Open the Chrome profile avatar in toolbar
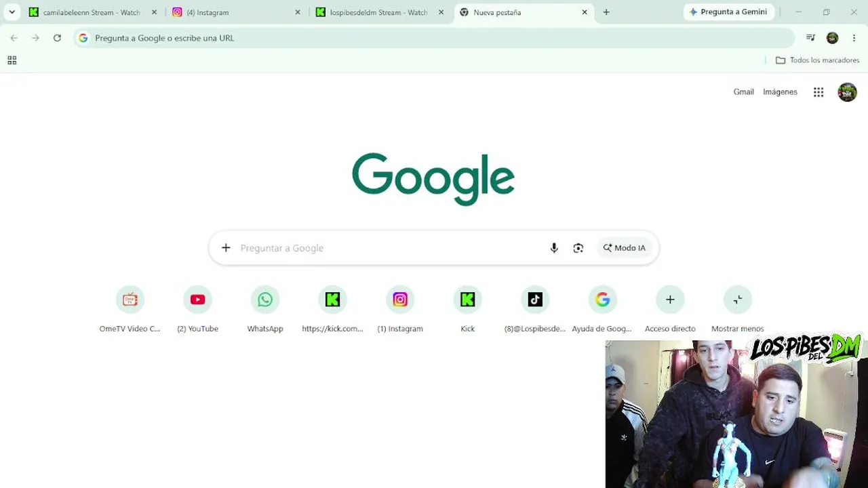 point(832,38)
